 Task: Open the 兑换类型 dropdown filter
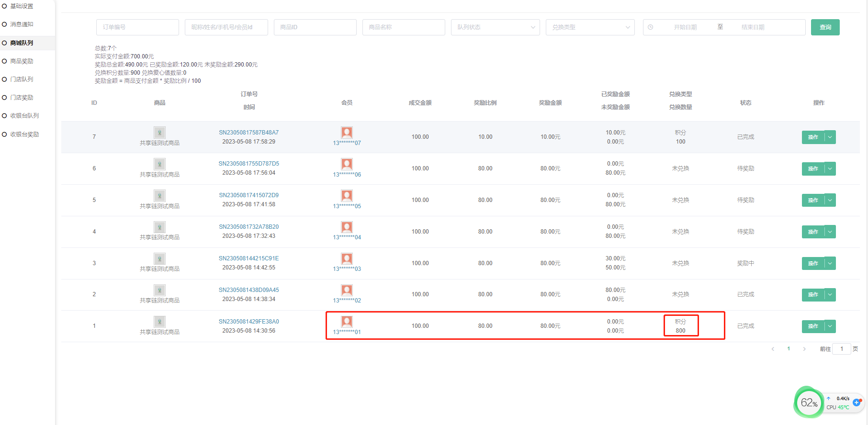[590, 27]
